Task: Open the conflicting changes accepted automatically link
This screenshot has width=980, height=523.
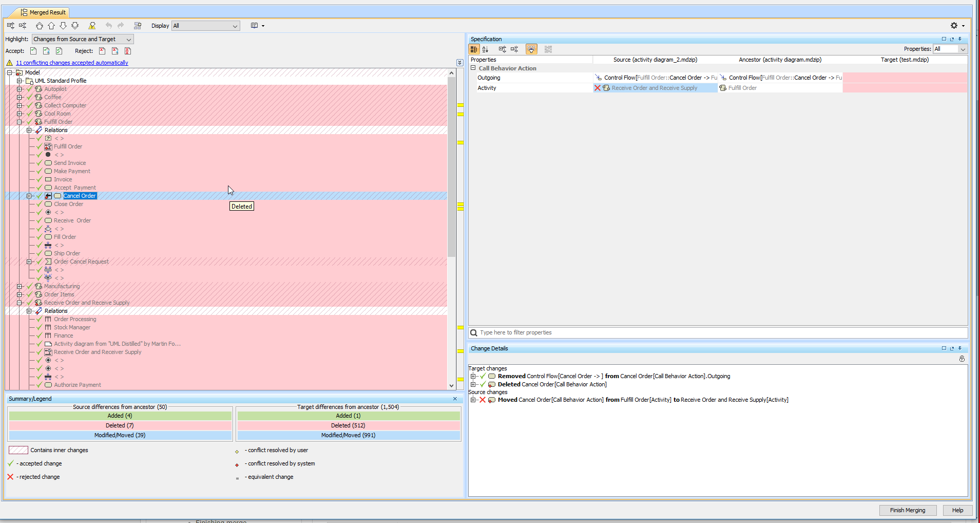Action: point(72,63)
